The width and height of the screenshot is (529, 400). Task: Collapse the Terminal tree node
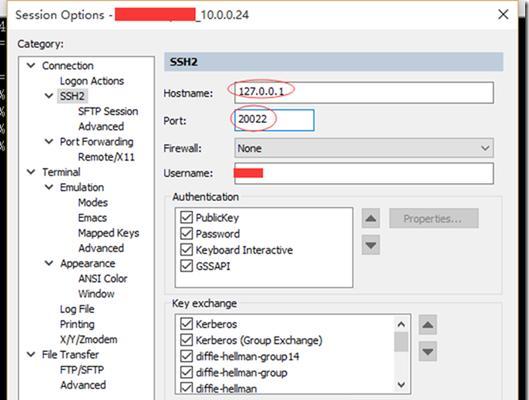point(31,172)
